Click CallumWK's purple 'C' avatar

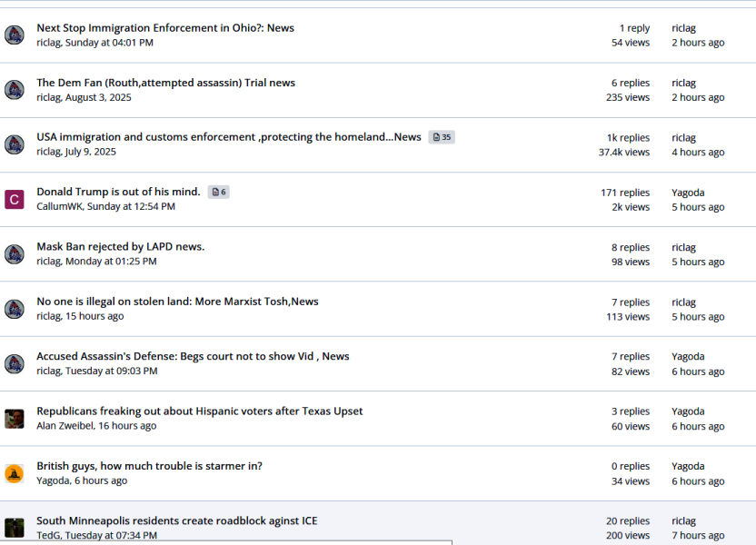pyautogui.click(x=15, y=200)
